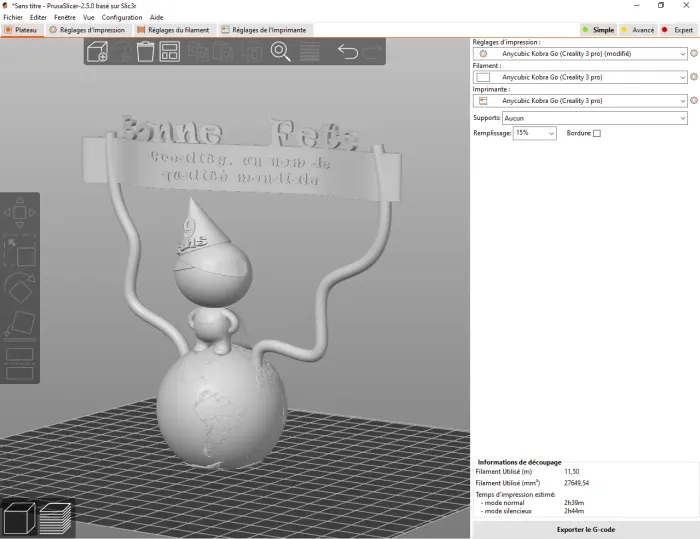Select the Simple mode
Screen dimensions: 700x539
click(598, 30)
